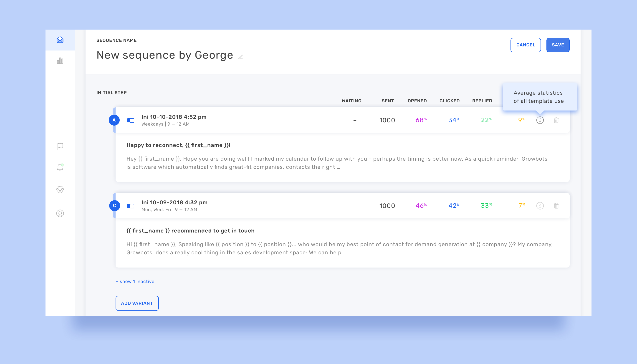637x364 pixels.
Task: Delete variant A with trash icon
Action: (556, 120)
